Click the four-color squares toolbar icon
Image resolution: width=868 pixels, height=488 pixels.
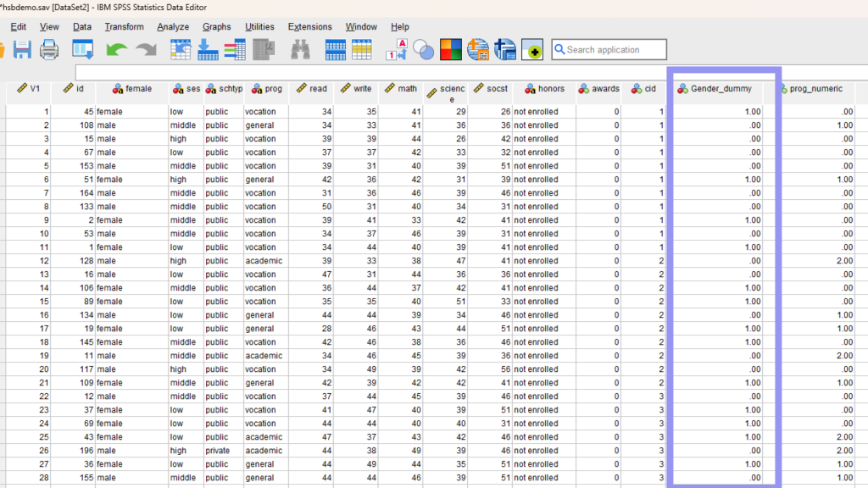(x=450, y=50)
